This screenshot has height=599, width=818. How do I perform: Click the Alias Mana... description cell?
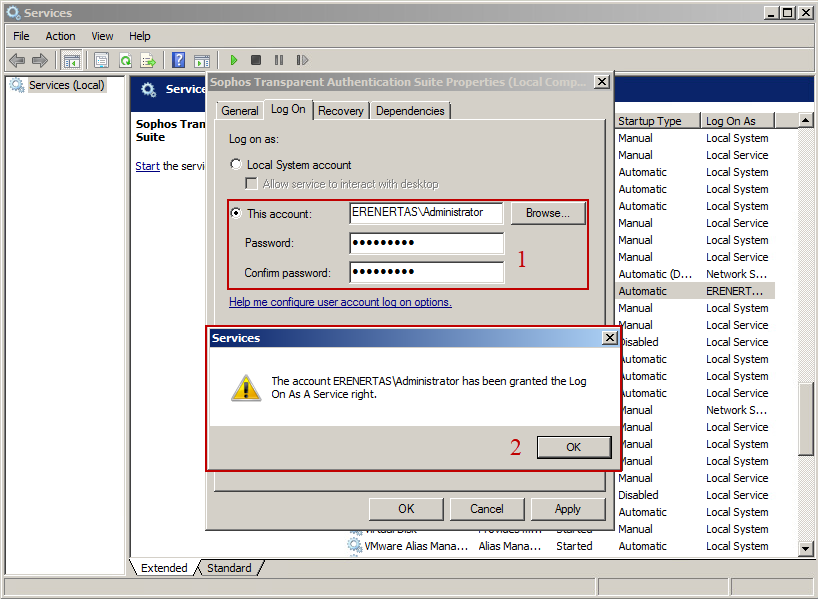(x=510, y=546)
